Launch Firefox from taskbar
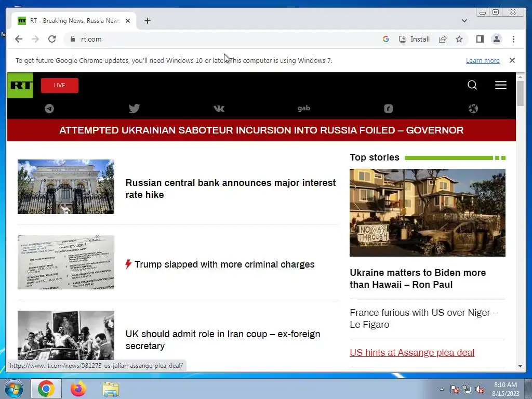Image resolution: width=532 pixels, height=399 pixels. (x=78, y=389)
